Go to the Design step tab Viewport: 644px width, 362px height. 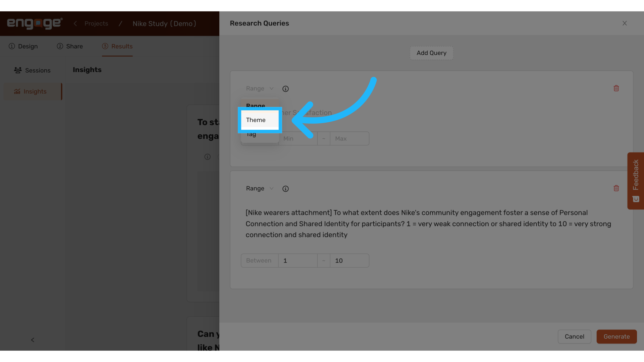[x=23, y=46]
